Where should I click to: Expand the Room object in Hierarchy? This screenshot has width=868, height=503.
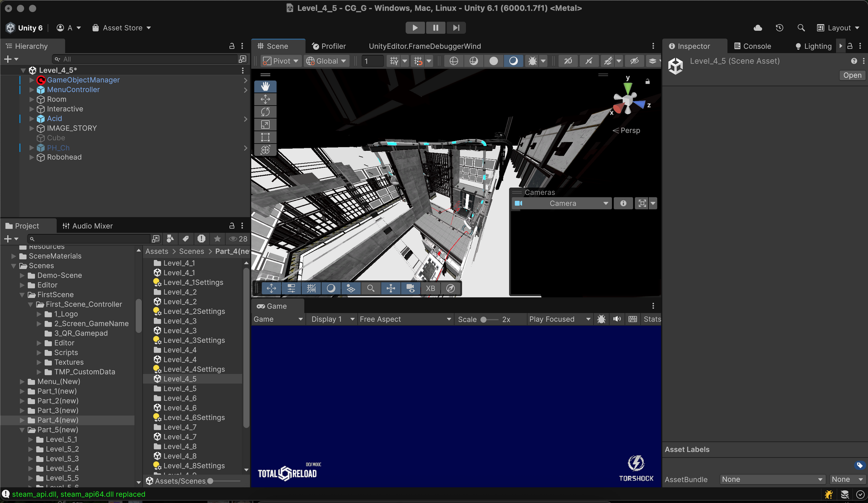[x=32, y=99]
